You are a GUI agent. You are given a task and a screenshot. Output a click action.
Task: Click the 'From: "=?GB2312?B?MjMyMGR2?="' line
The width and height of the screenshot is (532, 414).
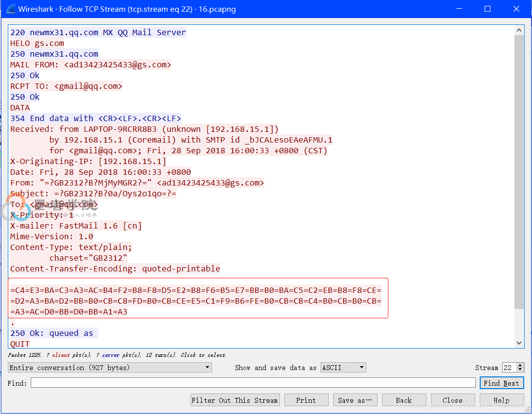pos(137,183)
